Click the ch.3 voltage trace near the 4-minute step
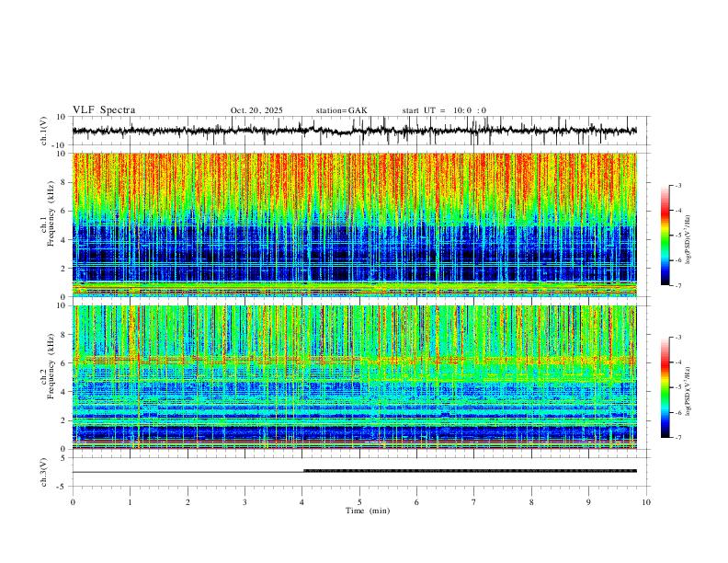Screen dimensions: 728x563 coord(303,471)
